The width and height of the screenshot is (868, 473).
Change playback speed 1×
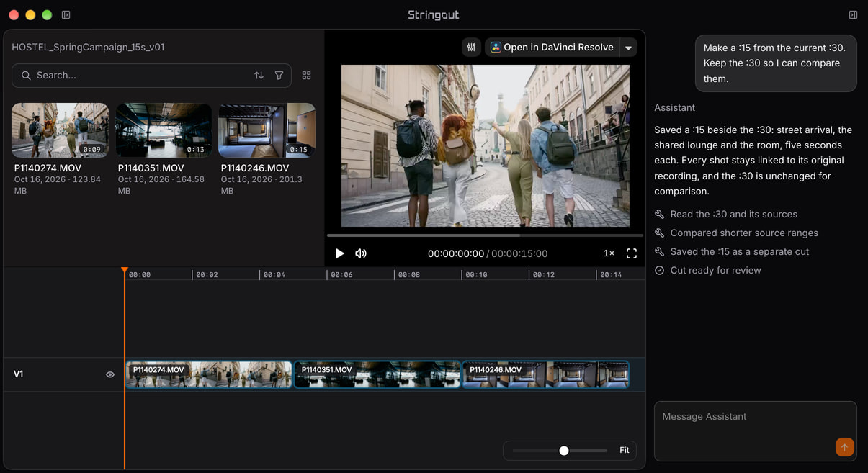click(x=609, y=253)
